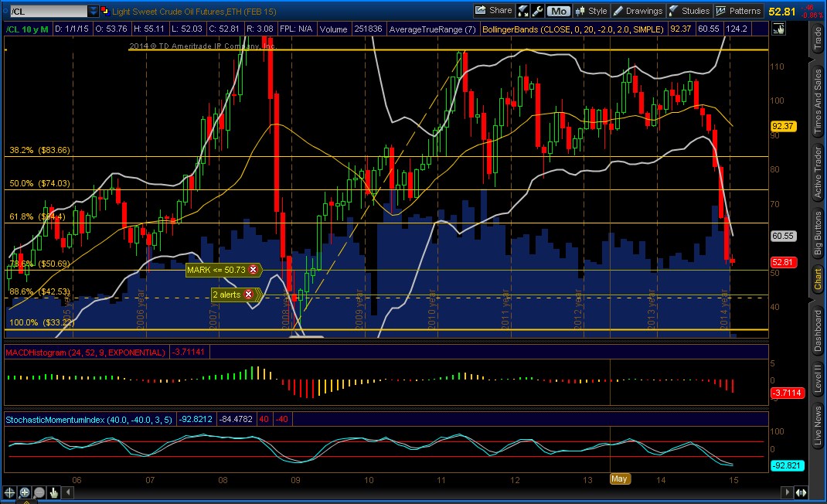Open the Share tool
The width and height of the screenshot is (827, 504).
(x=493, y=11)
